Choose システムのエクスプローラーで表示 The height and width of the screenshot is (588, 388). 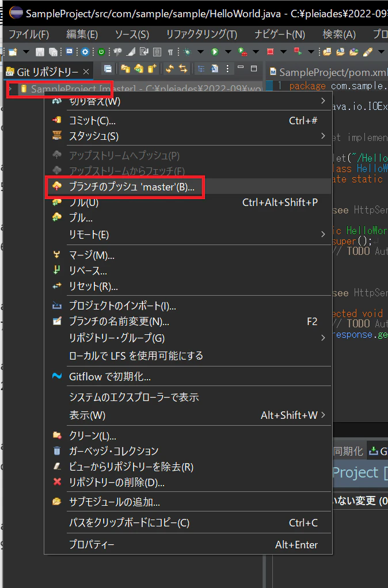point(188,397)
